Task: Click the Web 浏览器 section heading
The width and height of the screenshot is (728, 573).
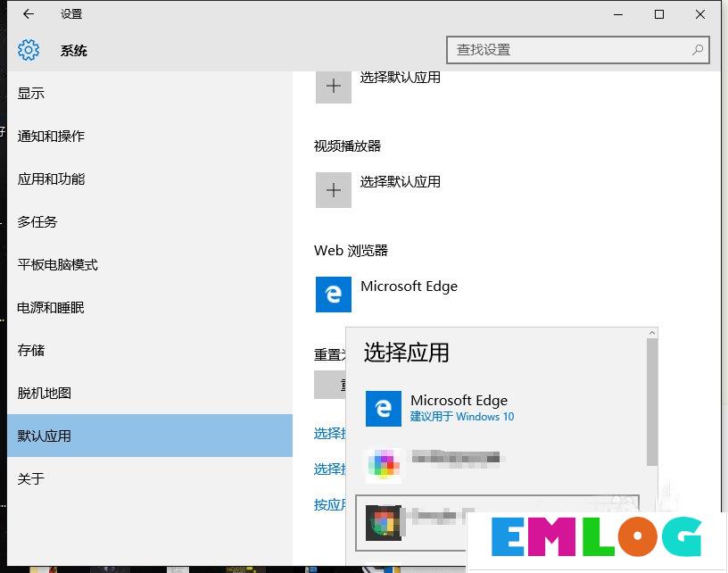Action: (351, 251)
